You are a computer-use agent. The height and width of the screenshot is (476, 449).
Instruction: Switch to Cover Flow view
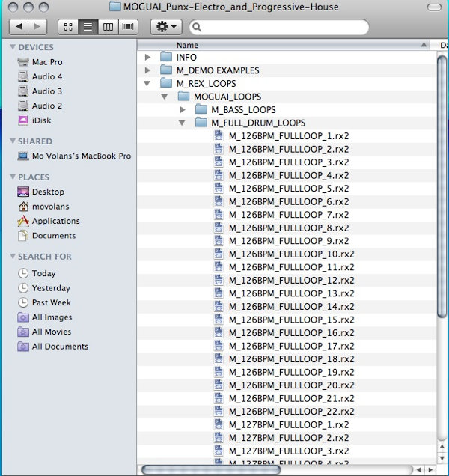click(x=128, y=27)
